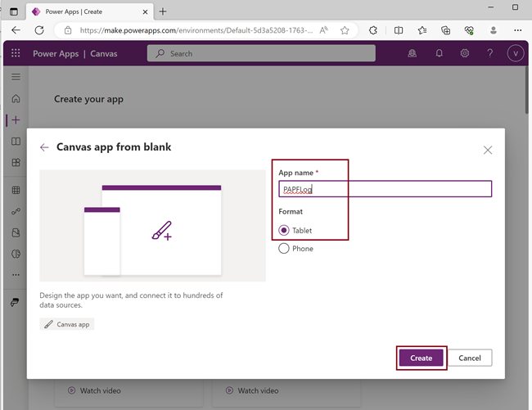Select the Tablet format radio button
532x410 pixels.
(x=284, y=230)
